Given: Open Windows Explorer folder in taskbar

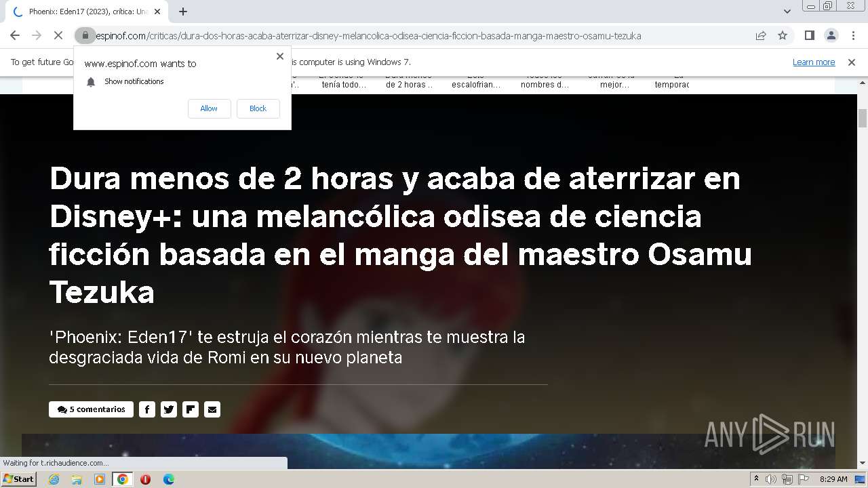Looking at the screenshot, I should pyautogui.click(x=77, y=479).
